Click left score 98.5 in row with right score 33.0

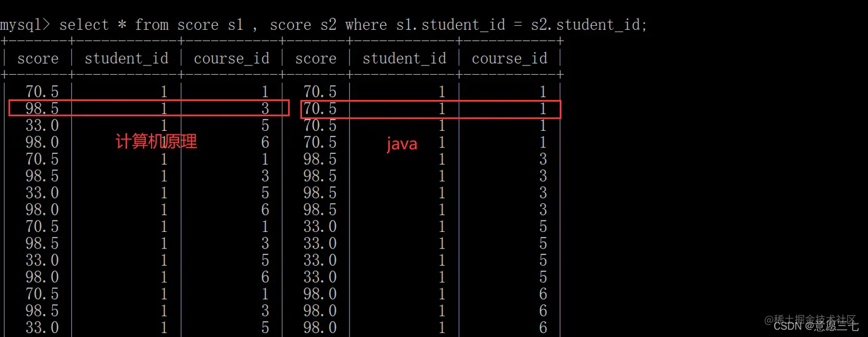click(42, 243)
